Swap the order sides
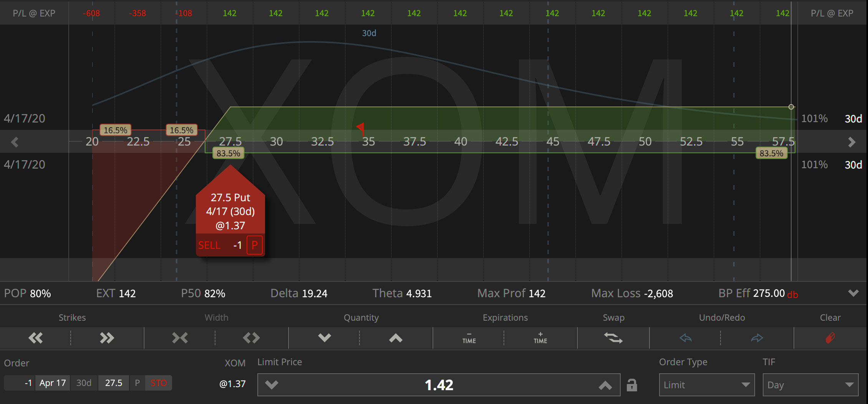 click(613, 338)
